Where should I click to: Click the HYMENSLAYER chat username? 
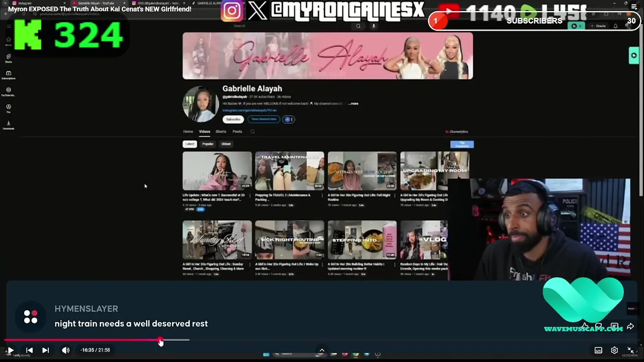pyautogui.click(x=86, y=309)
